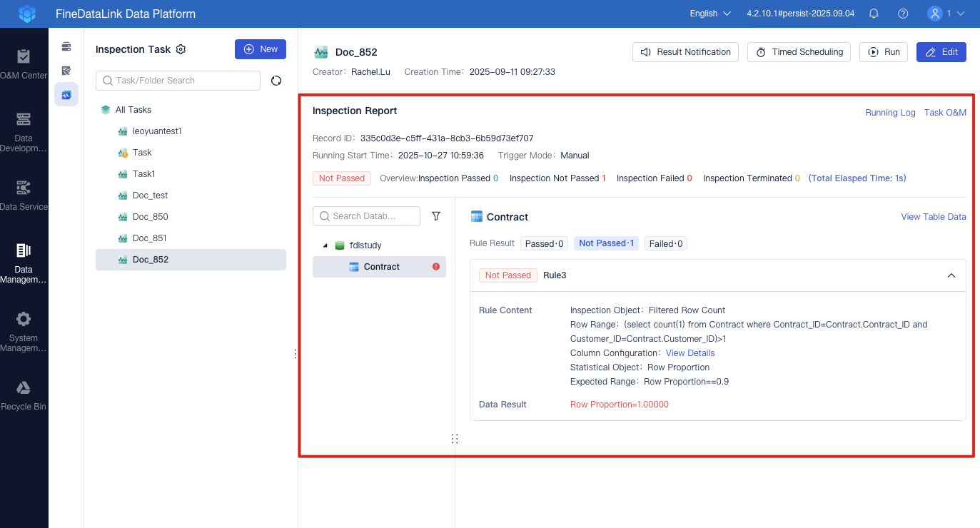
Task: Open View Table Data link
Action: (x=934, y=217)
